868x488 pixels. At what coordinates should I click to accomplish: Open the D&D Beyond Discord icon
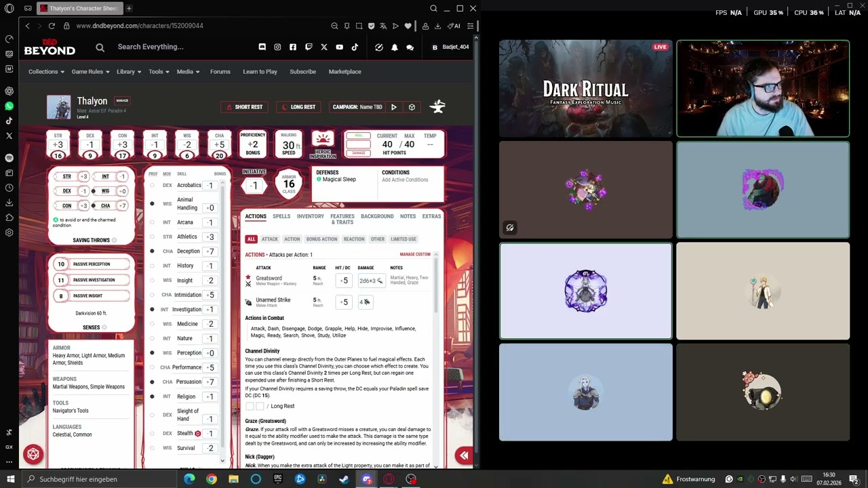click(x=262, y=47)
